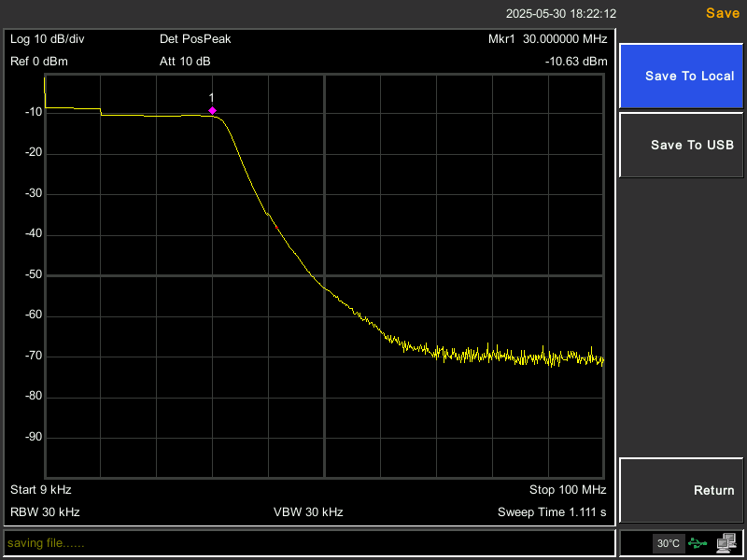The height and width of the screenshot is (560, 747).
Task: Click the Att 10 dB attenuation label
Action: click(185, 62)
